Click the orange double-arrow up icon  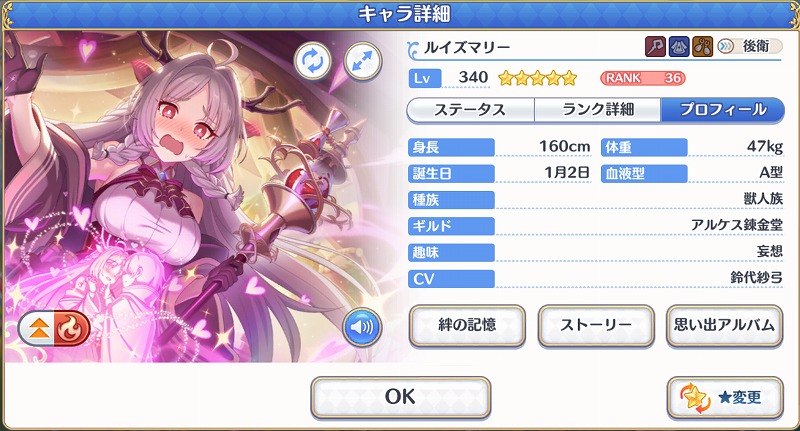[x=40, y=328]
